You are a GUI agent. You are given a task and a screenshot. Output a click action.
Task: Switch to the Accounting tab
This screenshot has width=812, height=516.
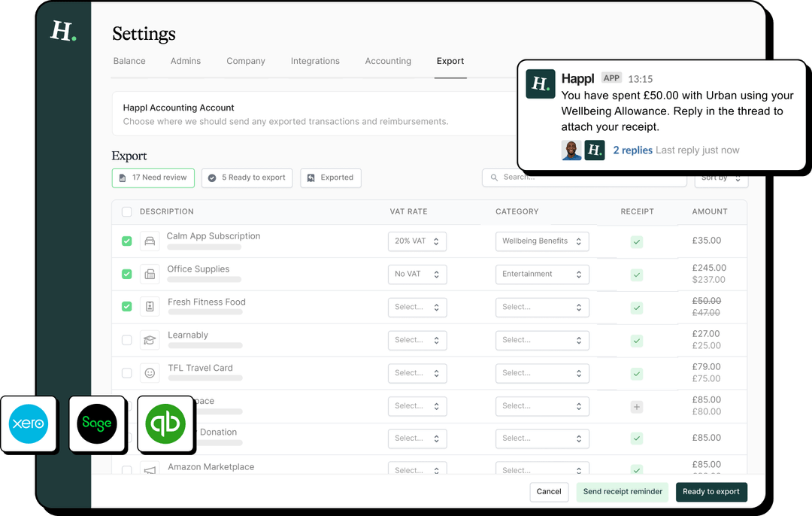click(388, 61)
